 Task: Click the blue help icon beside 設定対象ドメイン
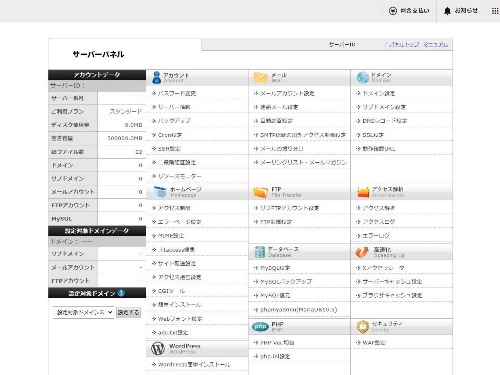[121, 293]
